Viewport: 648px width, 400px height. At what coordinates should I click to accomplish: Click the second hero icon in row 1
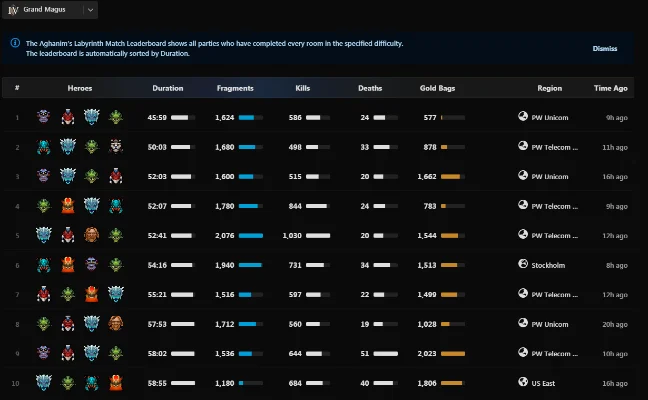tap(67, 117)
